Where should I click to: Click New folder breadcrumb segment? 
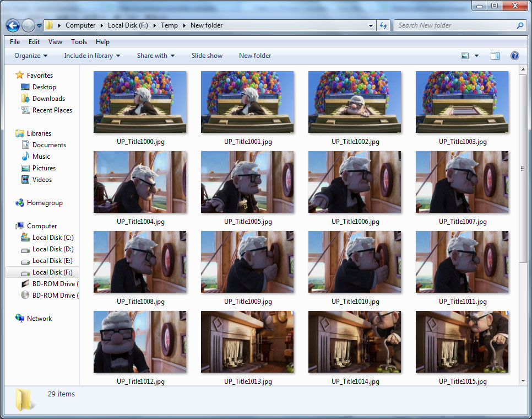point(207,25)
